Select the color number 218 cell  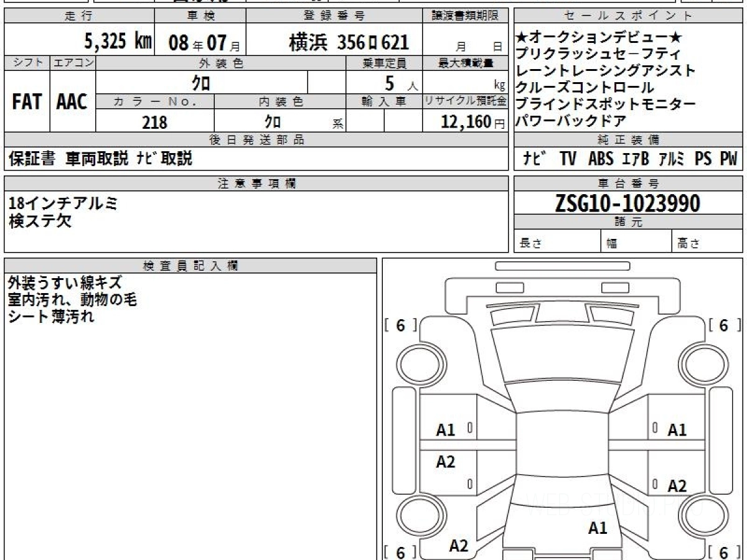pyautogui.click(x=154, y=122)
